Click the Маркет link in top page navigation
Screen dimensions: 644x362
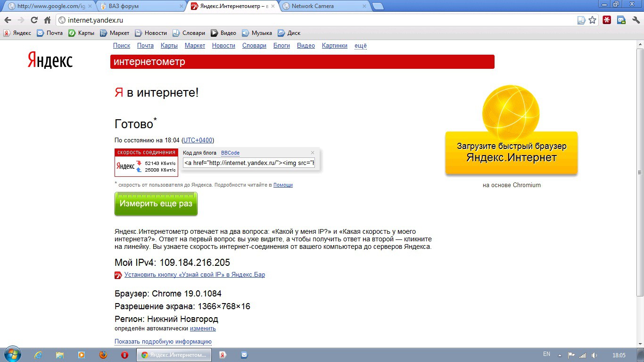click(195, 46)
